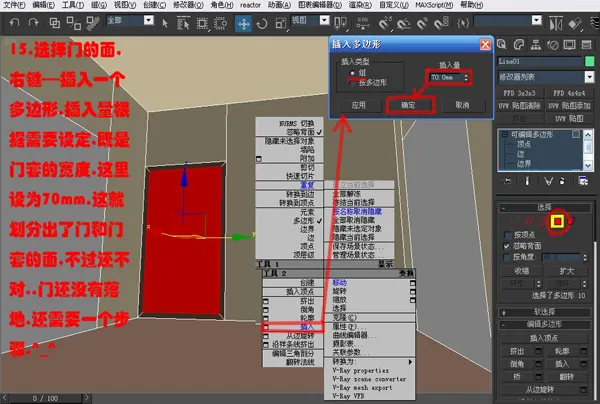Open the Motion command panel tab
600x404 pixels.
coord(553,45)
